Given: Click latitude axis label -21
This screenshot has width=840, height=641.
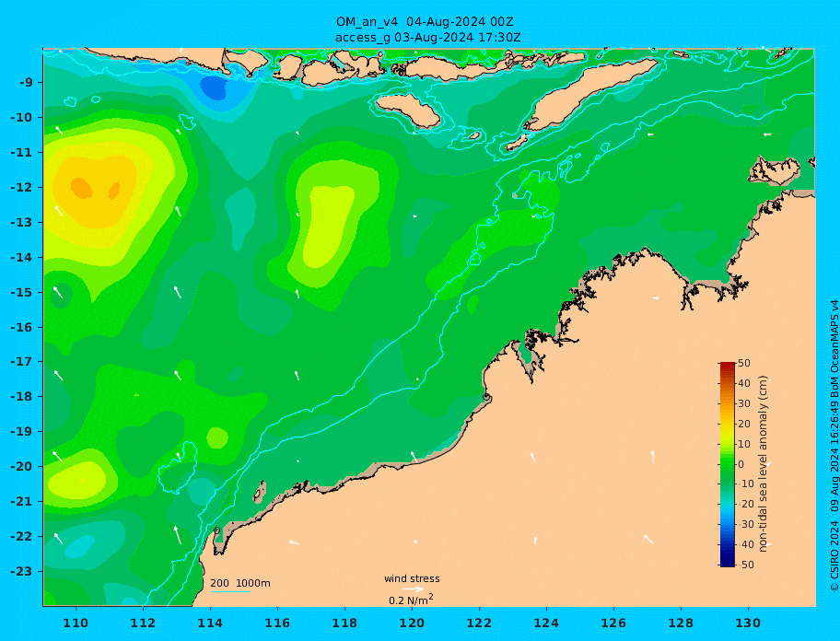Looking at the screenshot, I should [x=22, y=502].
